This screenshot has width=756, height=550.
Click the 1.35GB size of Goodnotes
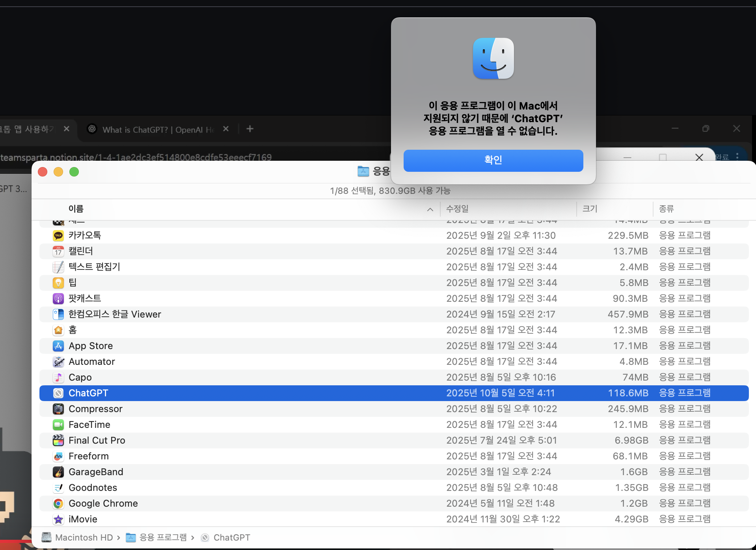tap(632, 488)
